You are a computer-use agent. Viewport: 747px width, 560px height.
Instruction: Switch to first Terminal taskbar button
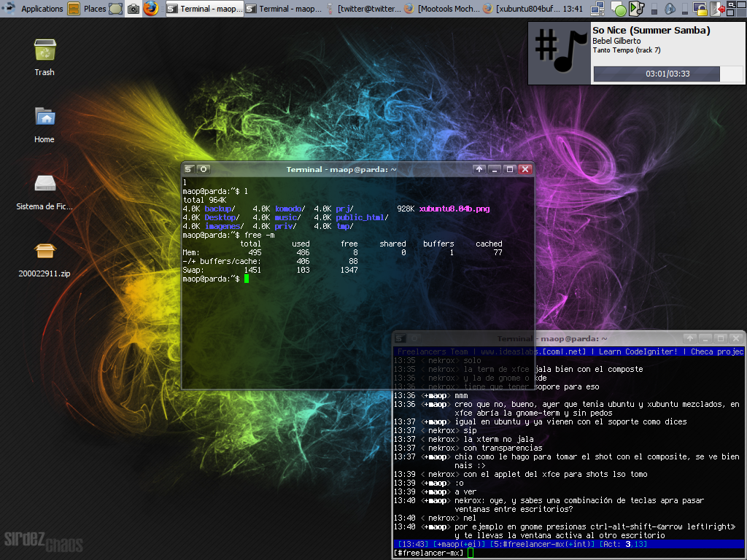[205, 9]
